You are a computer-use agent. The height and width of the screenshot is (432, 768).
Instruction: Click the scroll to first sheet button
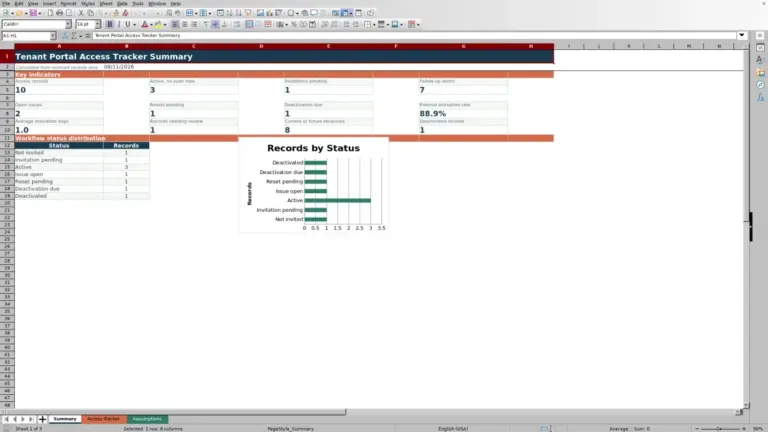click(6, 419)
